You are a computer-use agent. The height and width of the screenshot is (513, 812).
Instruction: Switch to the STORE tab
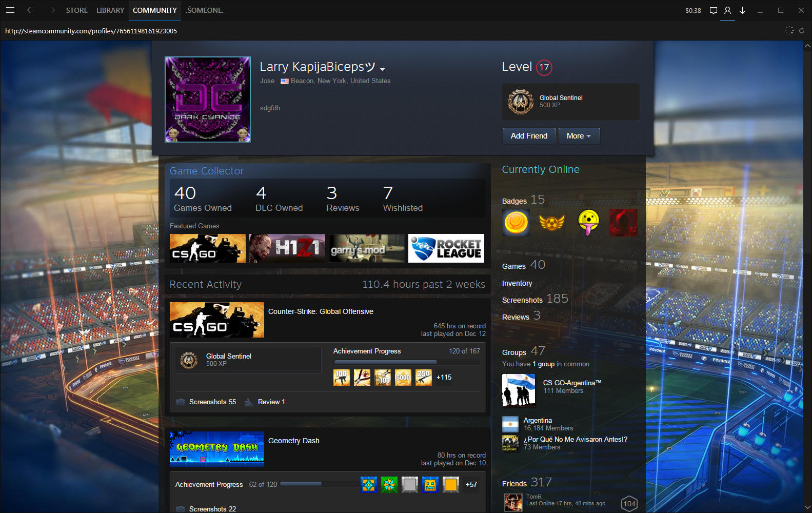tap(76, 10)
